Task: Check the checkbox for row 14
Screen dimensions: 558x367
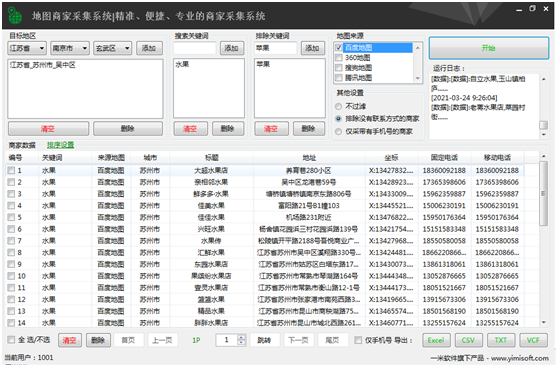Action: 11,323
